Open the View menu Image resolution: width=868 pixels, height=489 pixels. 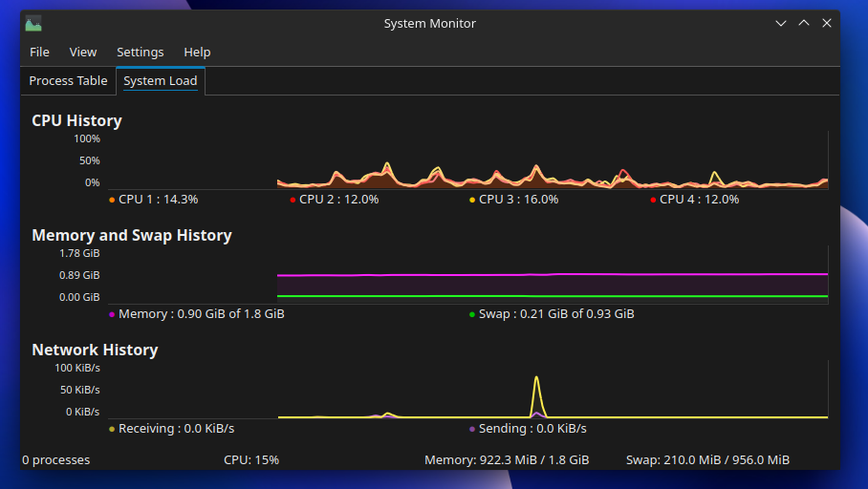pyautogui.click(x=83, y=53)
